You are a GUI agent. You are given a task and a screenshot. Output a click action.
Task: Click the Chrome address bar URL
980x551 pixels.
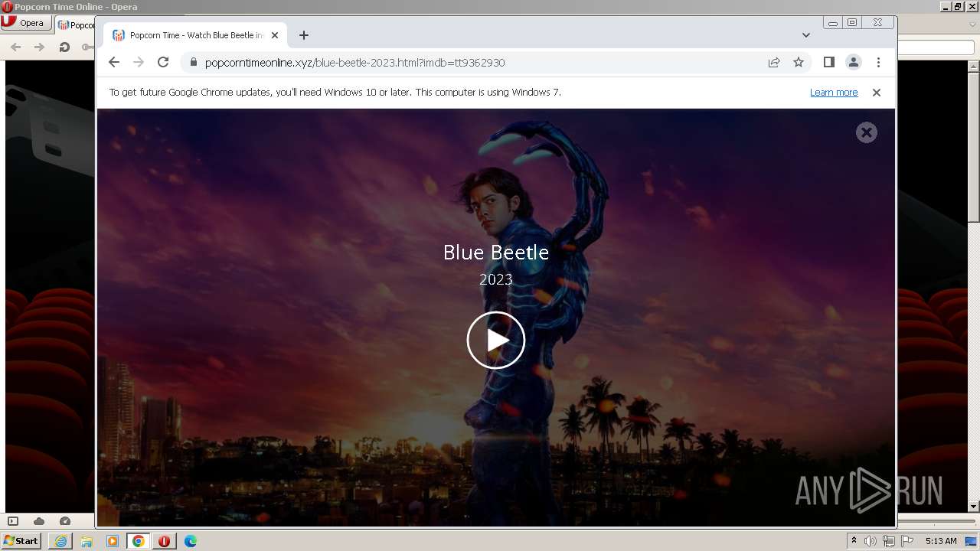point(354,63)
